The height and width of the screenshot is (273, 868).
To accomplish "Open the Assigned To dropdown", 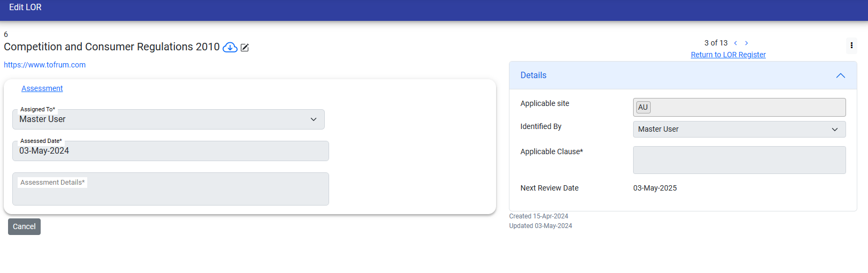I will pos(169,119).
